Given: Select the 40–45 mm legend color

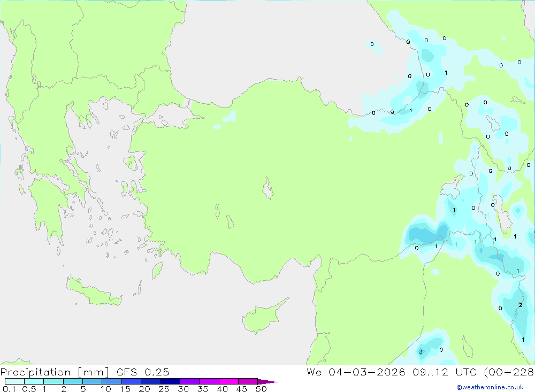Looking at the screenshot, I should (228, 381).
